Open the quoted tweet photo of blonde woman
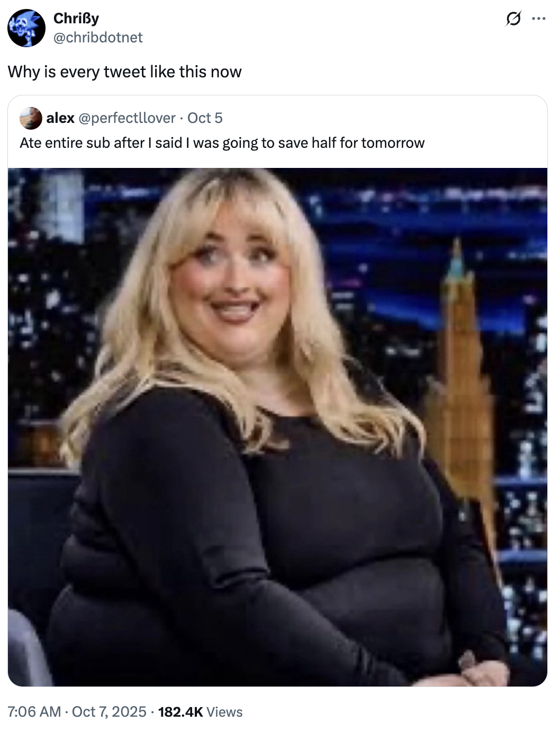 [x=277, y=427]
